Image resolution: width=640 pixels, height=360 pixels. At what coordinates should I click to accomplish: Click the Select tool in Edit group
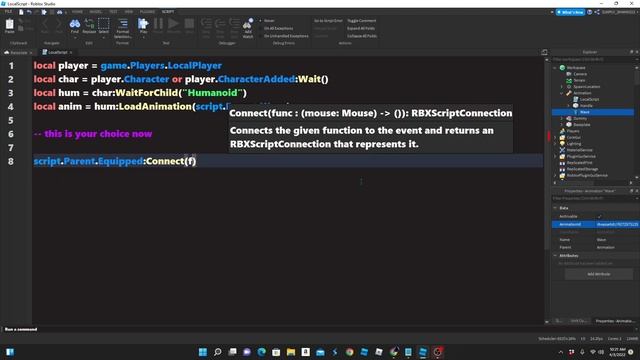coord(104,24)
